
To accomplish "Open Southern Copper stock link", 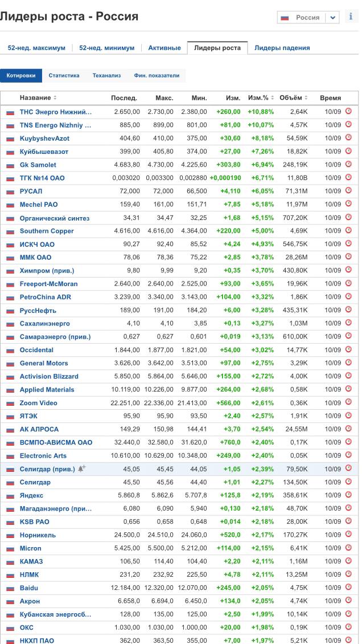I will [x=47, y=231].
